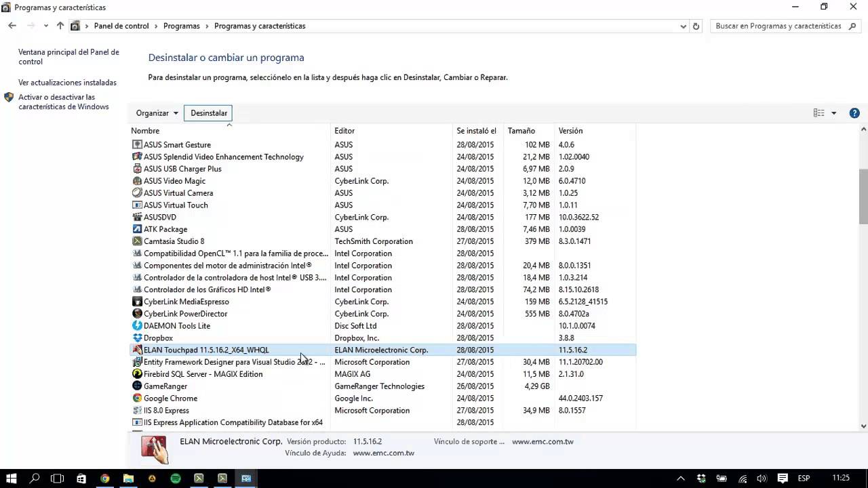
Task: Open the view options dropdown arrow
Action: tap(834, 113)
